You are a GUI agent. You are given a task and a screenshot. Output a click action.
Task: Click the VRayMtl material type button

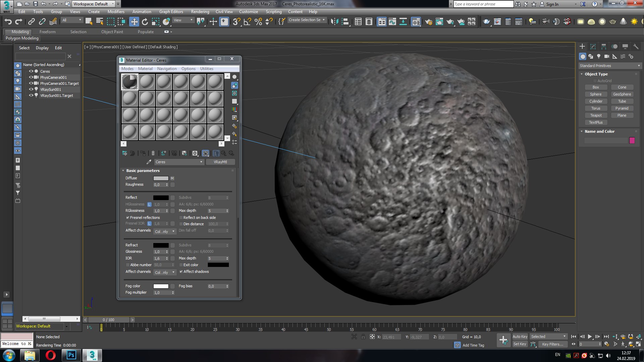220,162
